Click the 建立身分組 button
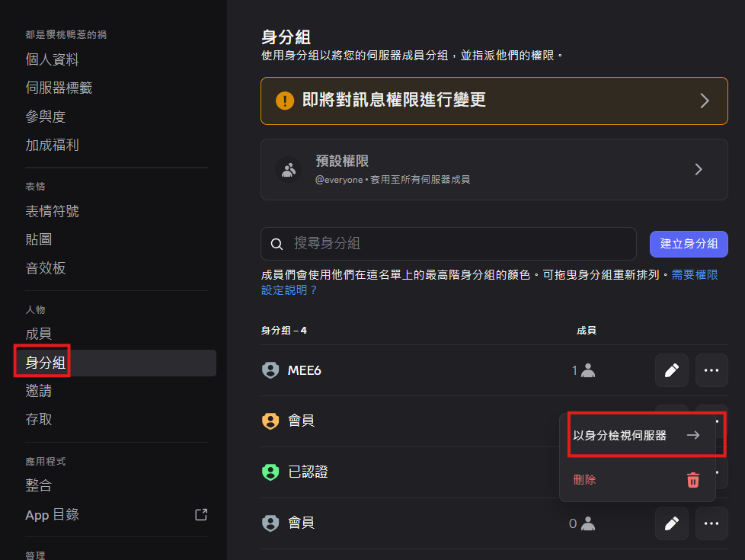Screen dimensions: 745x560 689,244
